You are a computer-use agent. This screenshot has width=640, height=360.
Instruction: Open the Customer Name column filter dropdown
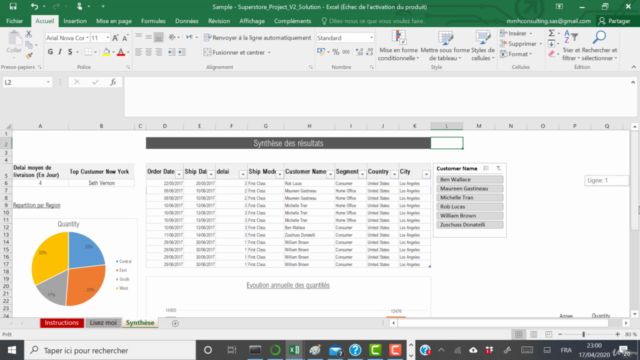click(330, 175)
